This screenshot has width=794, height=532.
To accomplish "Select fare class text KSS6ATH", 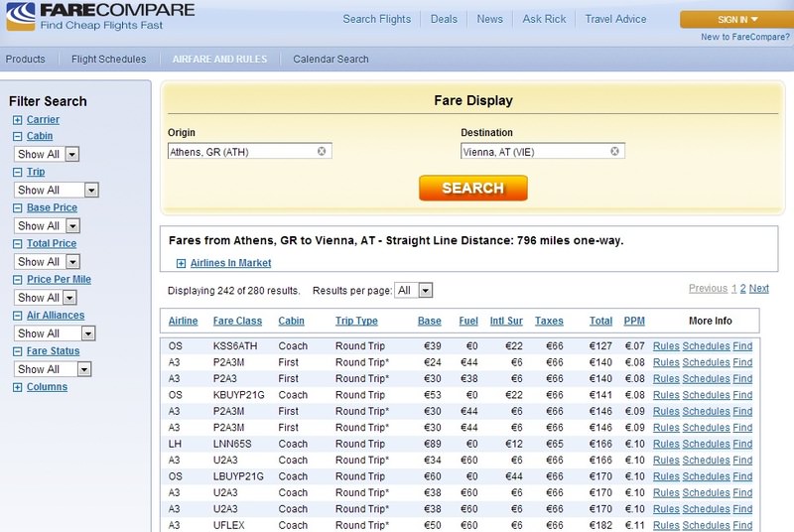I will point(235,346).
